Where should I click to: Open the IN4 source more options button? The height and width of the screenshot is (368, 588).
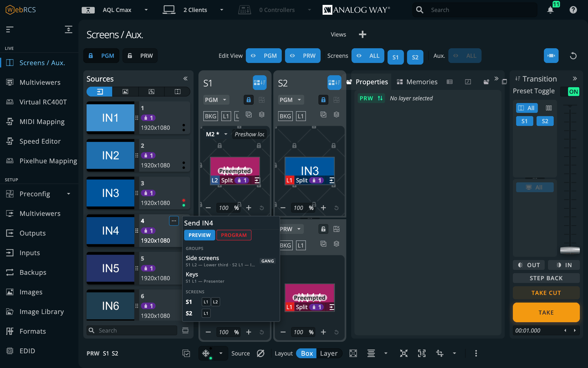point(174,221)
